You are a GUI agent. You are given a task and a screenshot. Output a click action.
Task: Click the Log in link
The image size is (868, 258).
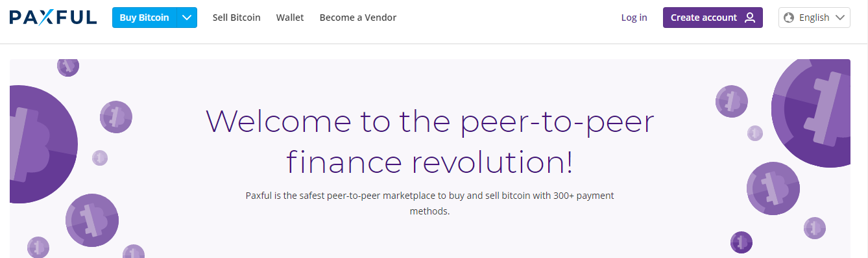coord(634,18)
